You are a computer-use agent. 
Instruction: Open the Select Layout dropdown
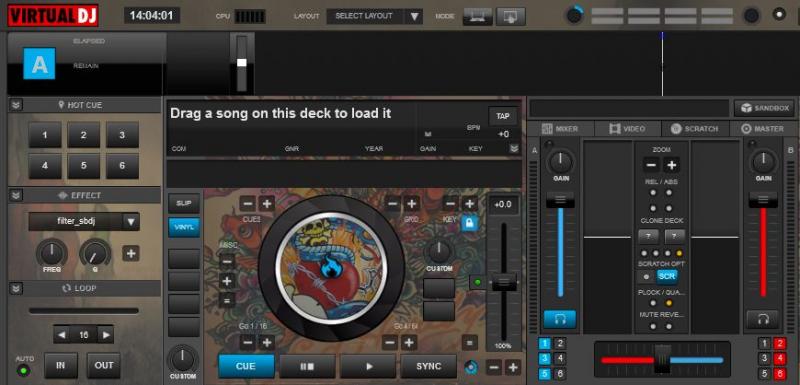click(374, 16)
